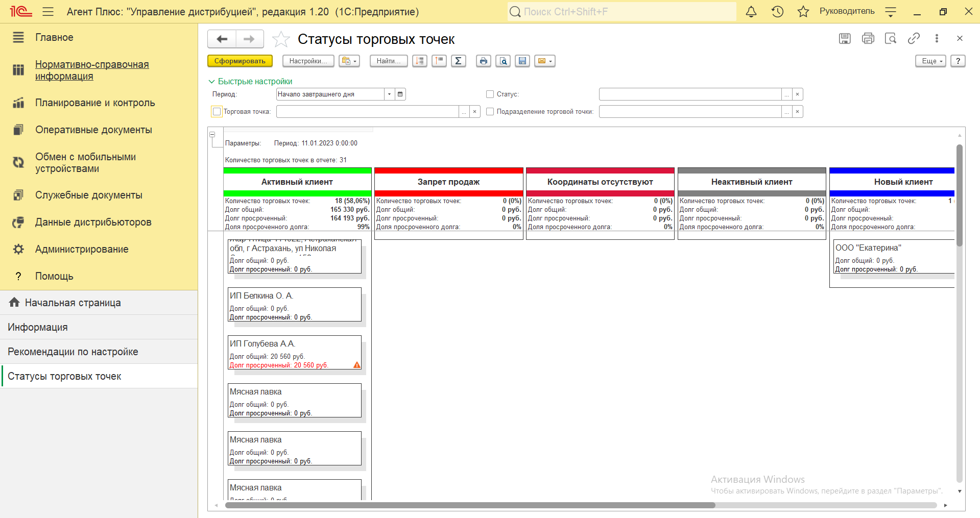This screenshot has height=518, width=980.
Task: Select the ИП Белкина О. А. card
Action: pos(295,305)
